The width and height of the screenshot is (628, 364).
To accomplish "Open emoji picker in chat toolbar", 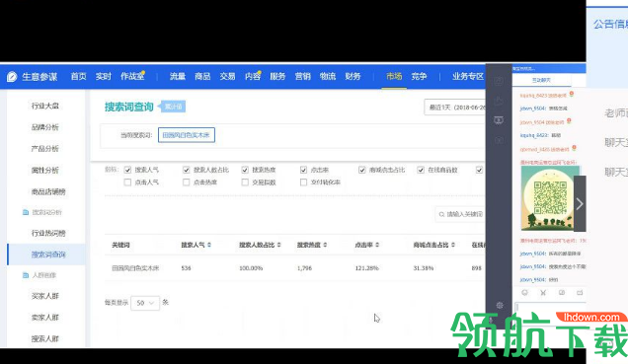I will (x=524, y=293).
